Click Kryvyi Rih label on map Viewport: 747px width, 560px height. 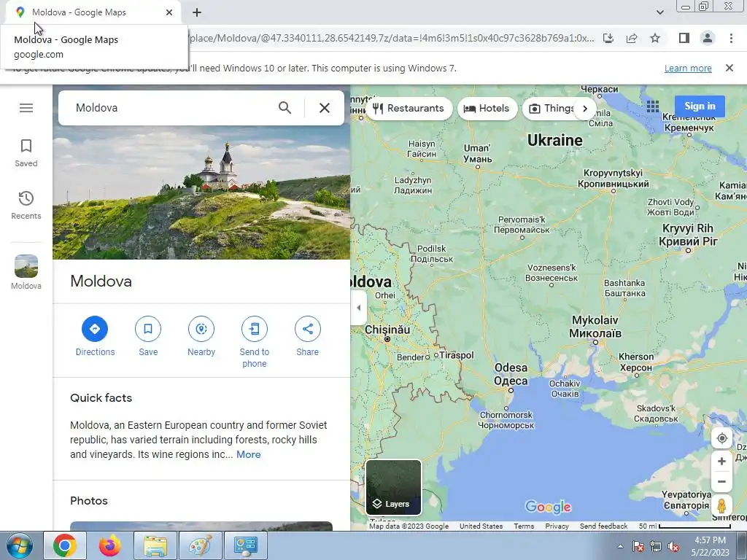click(688, 235)
